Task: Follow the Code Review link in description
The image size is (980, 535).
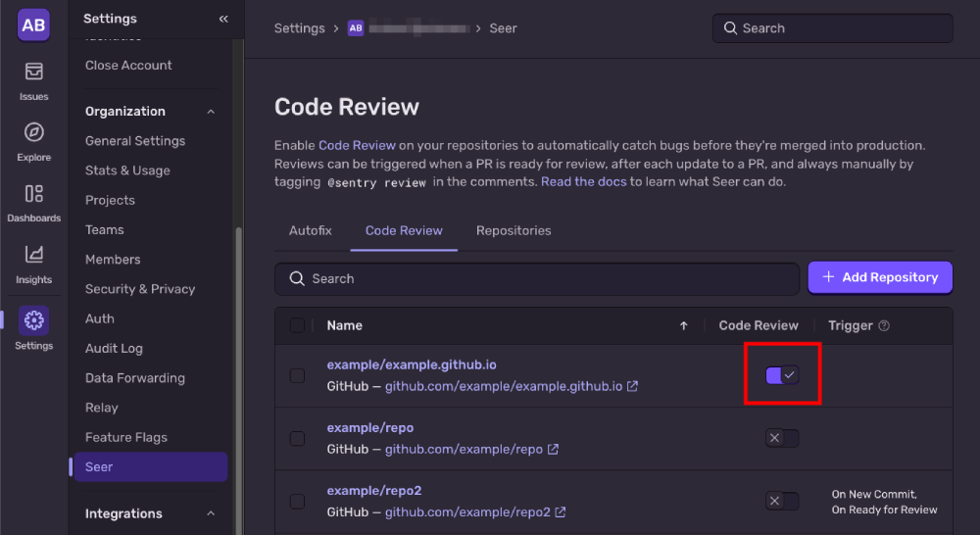Action: tap(357, 146)
